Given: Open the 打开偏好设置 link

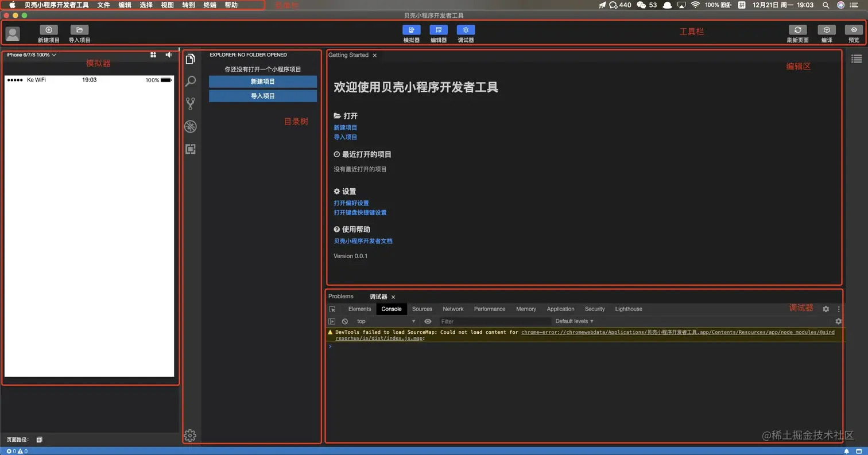Looking at the screenshot, I should pyautogui.click(x=351, y=203).
